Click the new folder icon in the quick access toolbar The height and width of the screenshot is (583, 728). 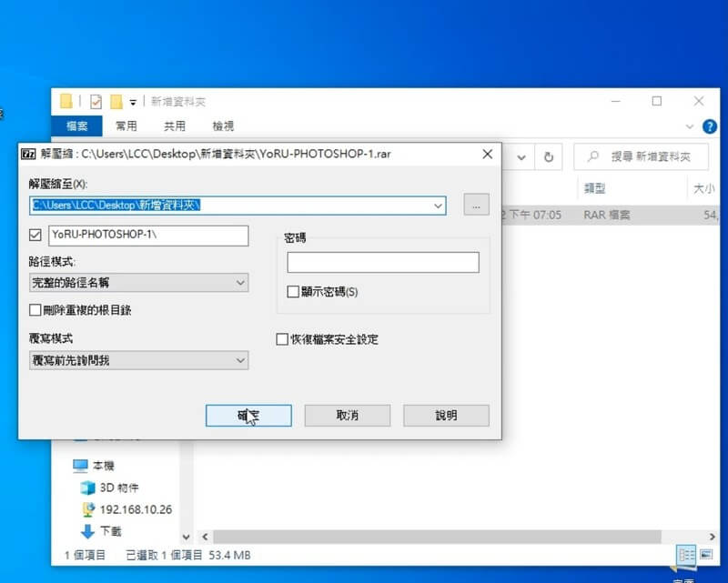[x=116, y=101]
